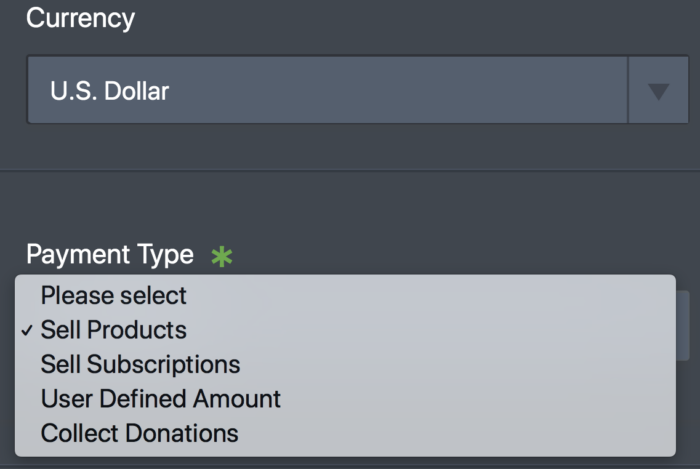The width and height of the screenshot is (700, 469).
Task: Choose the Please select option
Action: pyautogui.click(x=113, y=296)
